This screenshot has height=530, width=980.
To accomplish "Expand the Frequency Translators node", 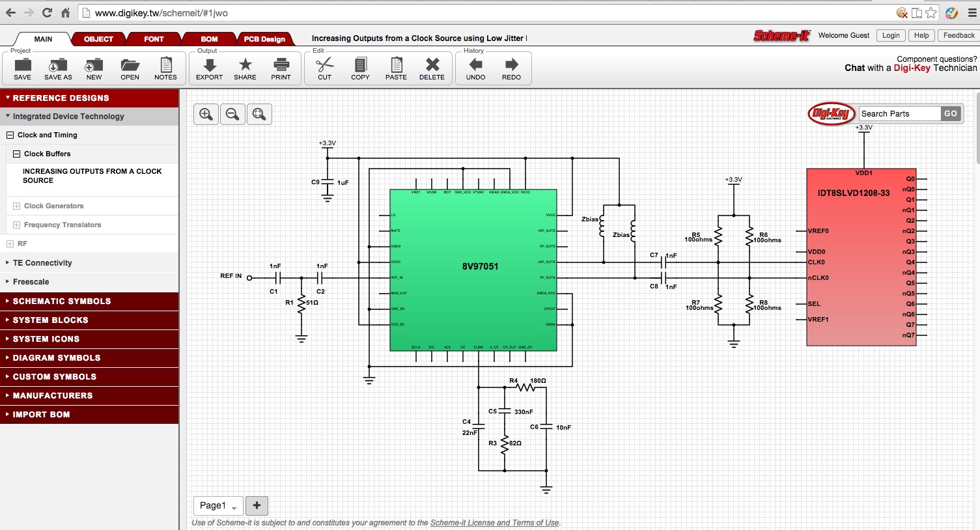I will point(16,225).
